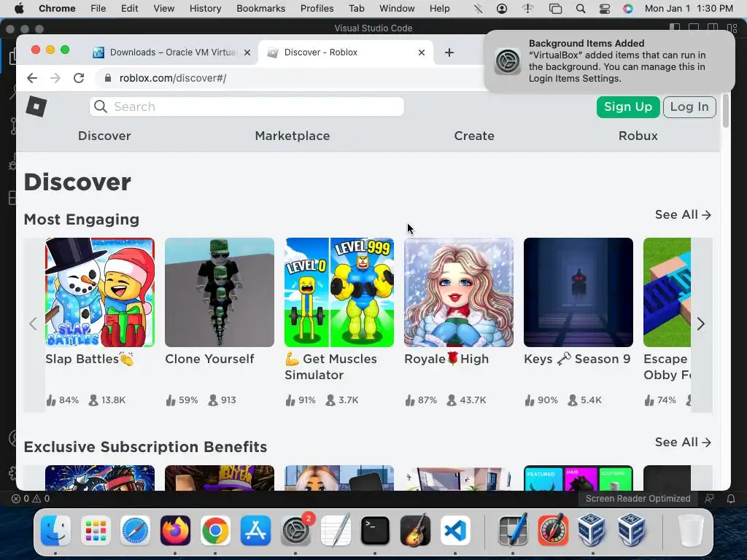Open TextEdit in the Dock
This screenshot has width=747, height=560.
(x=336, y=531)
